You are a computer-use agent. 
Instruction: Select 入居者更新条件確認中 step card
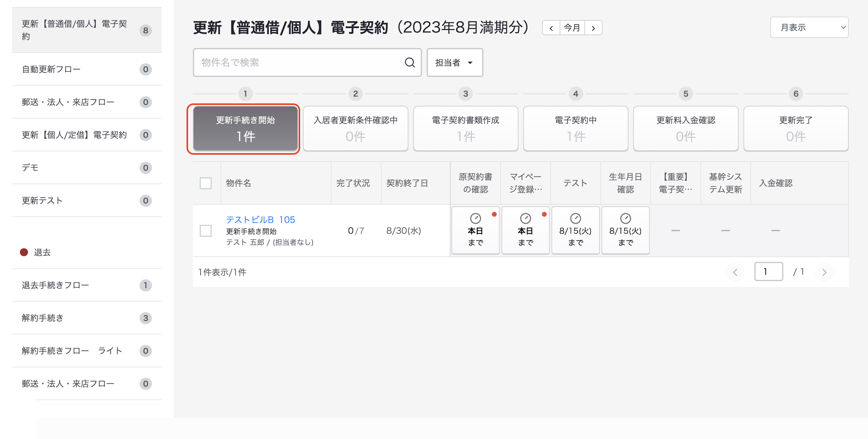tap(355, 129)
